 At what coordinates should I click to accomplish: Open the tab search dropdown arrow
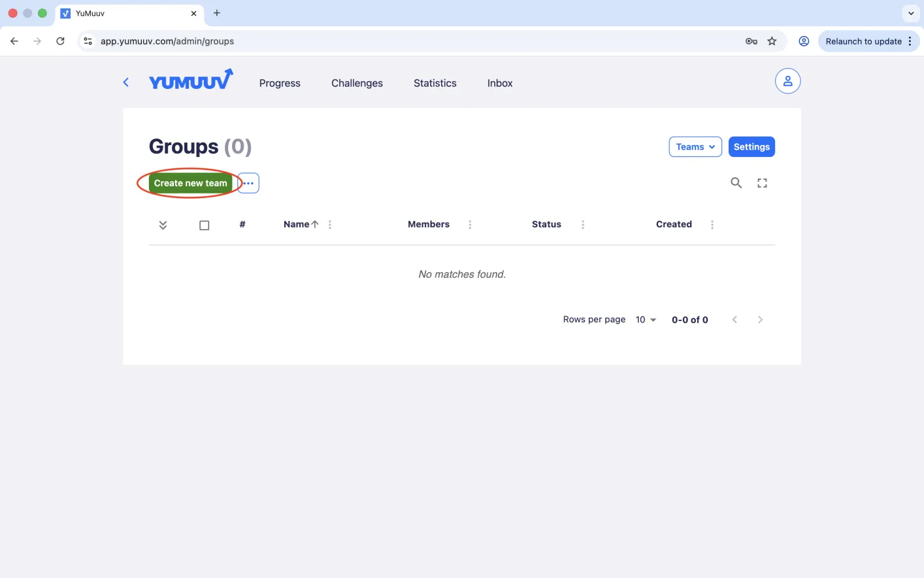click(911, 13)
